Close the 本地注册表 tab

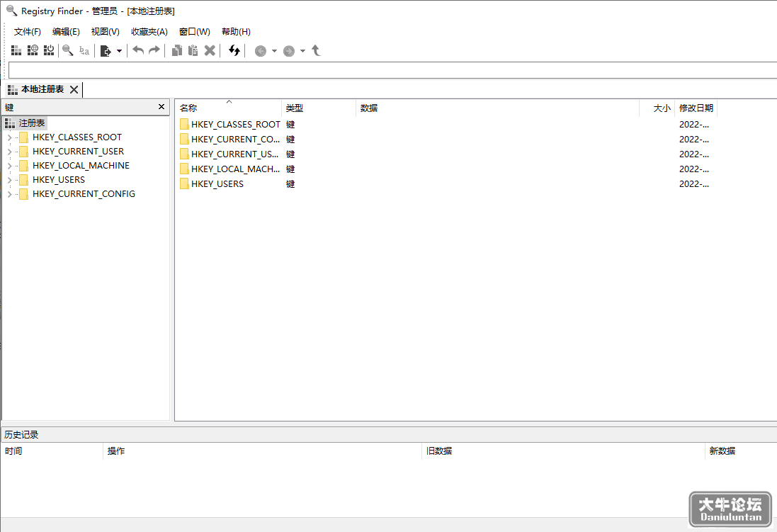tap(74, 90)
